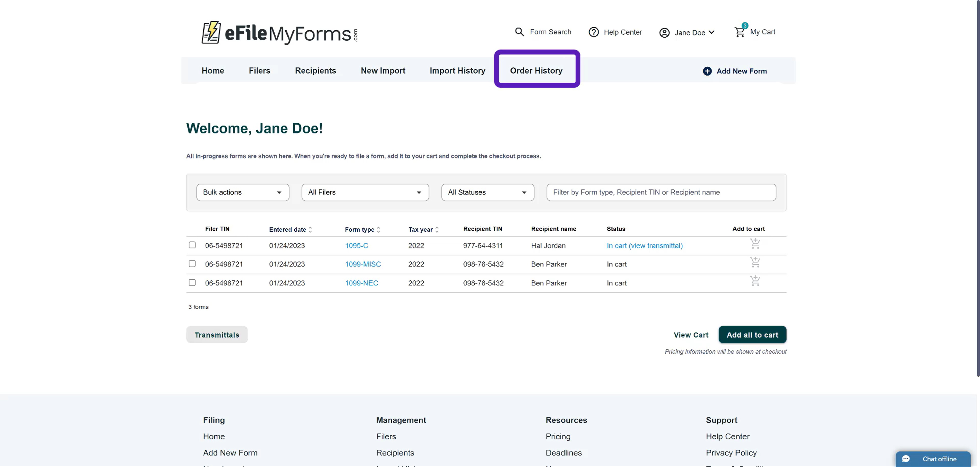The image size is (980, 467).
Task: Click the Add New Form plus icon
Action: tap(707, 71)
